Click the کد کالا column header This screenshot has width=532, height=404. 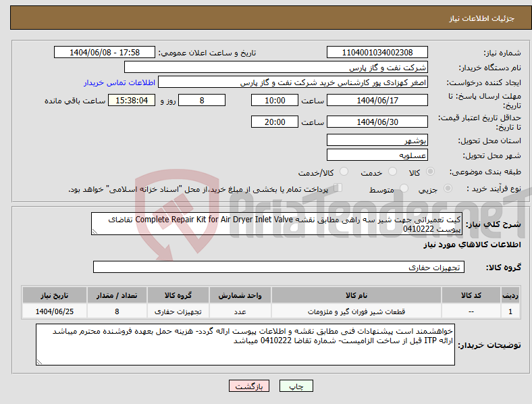coord(471,295)
